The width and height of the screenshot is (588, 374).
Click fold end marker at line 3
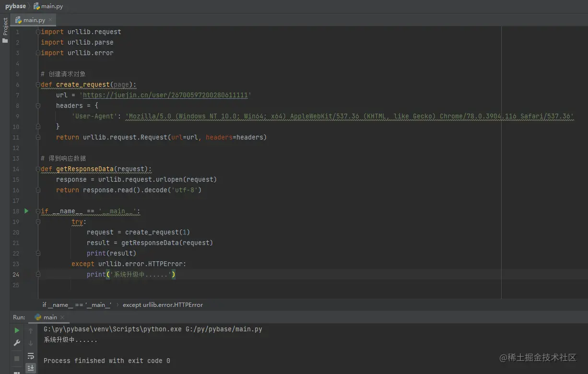coord(38,53)
